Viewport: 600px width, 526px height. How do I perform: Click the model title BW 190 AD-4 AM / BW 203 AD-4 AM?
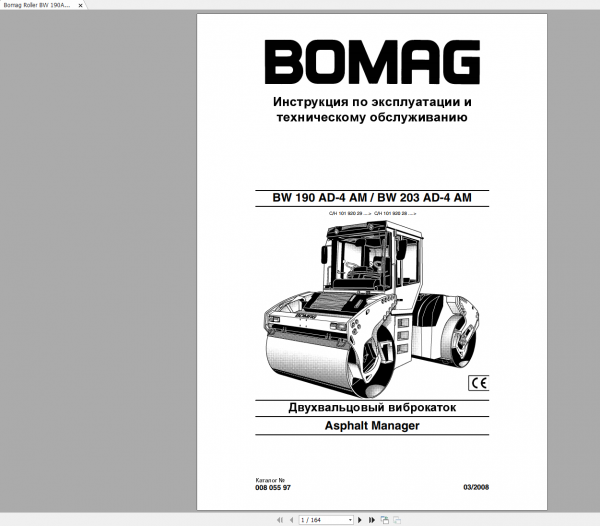[372, 197]
